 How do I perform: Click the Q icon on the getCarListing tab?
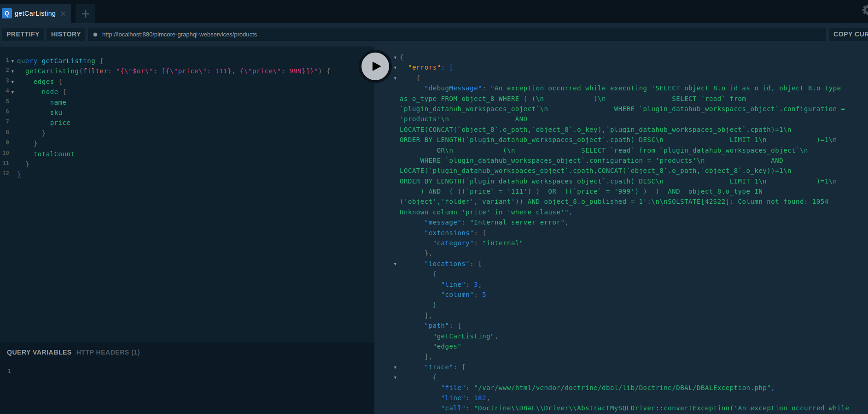point(7,13)
